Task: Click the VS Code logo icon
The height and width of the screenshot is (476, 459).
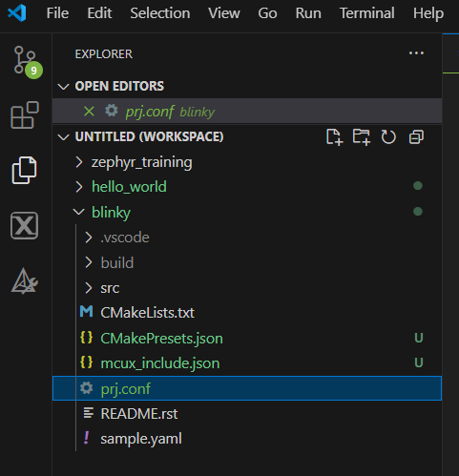Action: click(x=17, y=13)
